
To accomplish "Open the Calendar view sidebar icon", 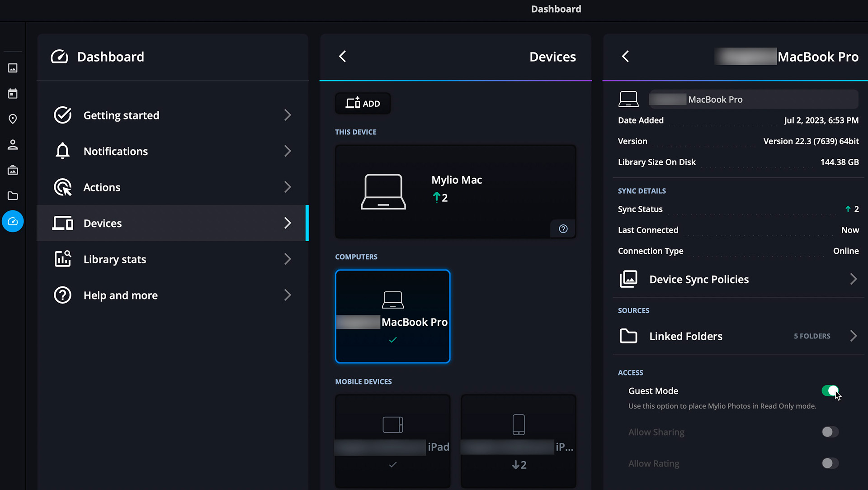I will (x=13, y=94).
